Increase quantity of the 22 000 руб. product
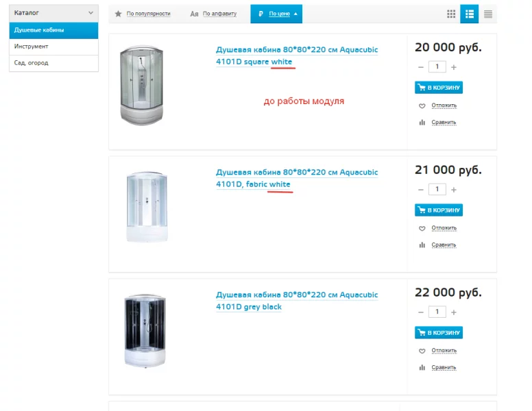The width and height of the screenshot is (532, 411). click(x=454, y=312)
